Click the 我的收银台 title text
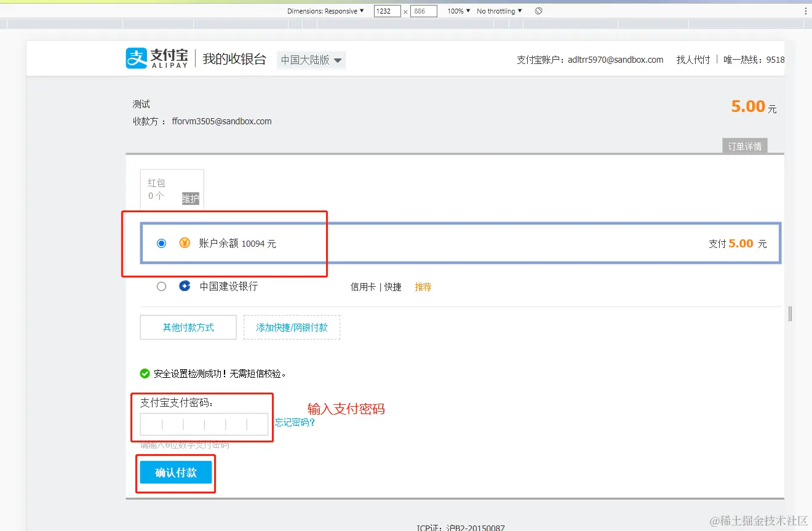This screenshot has width=812, height=531. [234, 59]
